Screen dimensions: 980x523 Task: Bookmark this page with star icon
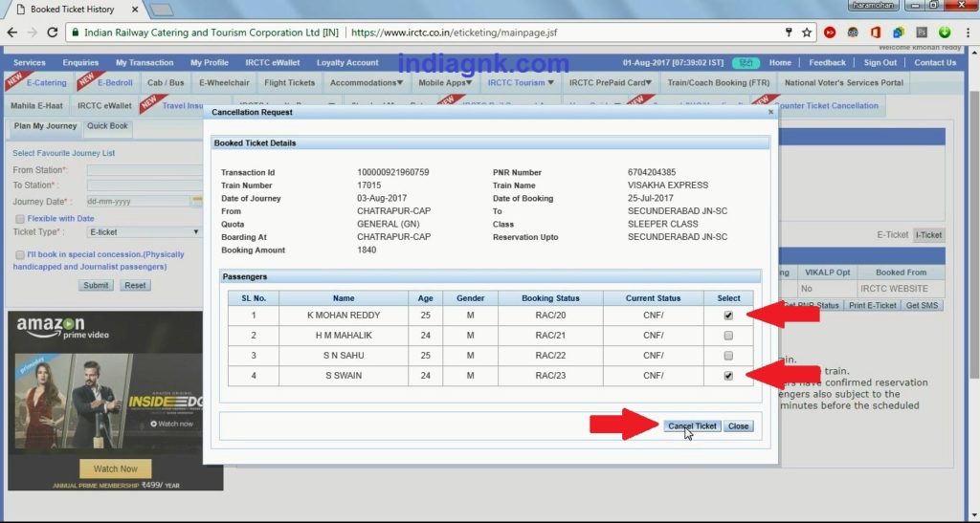click(807, 32)
